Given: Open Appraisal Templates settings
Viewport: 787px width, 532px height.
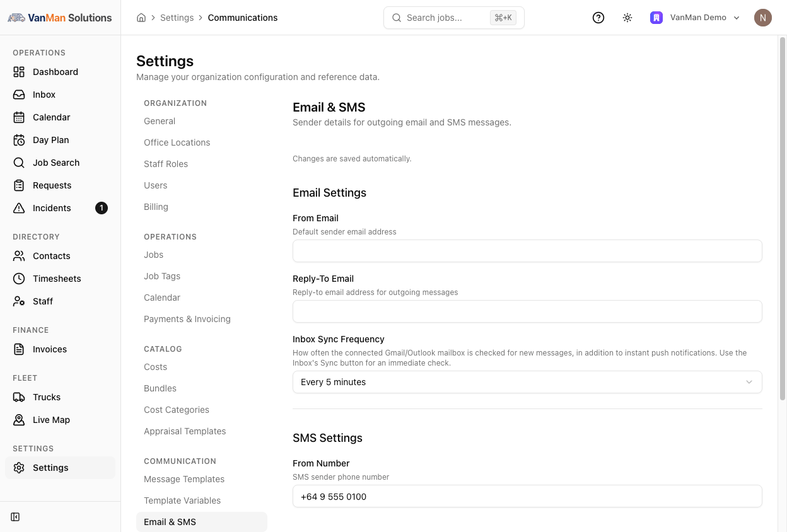Looking at the screenshot, I should (185, 431).
